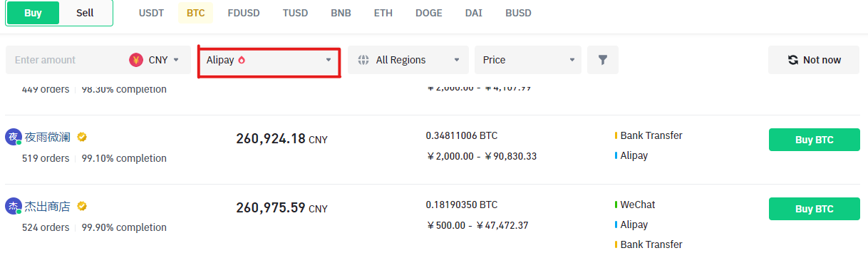This screenshot has height=258, width=868.
Task: Click the 夜雨微澜 merchant avatar
Action: [14, 137]
